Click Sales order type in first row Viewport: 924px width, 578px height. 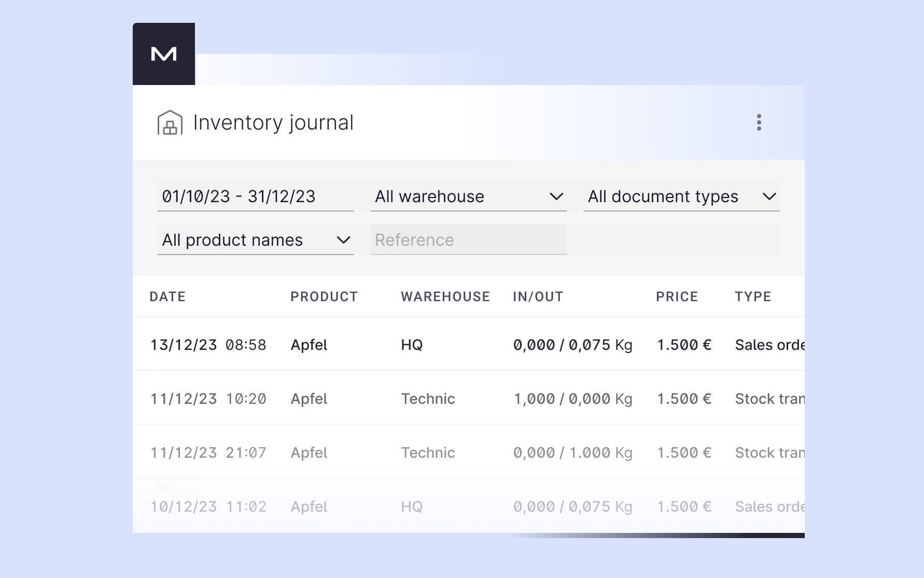coord(769,345)
